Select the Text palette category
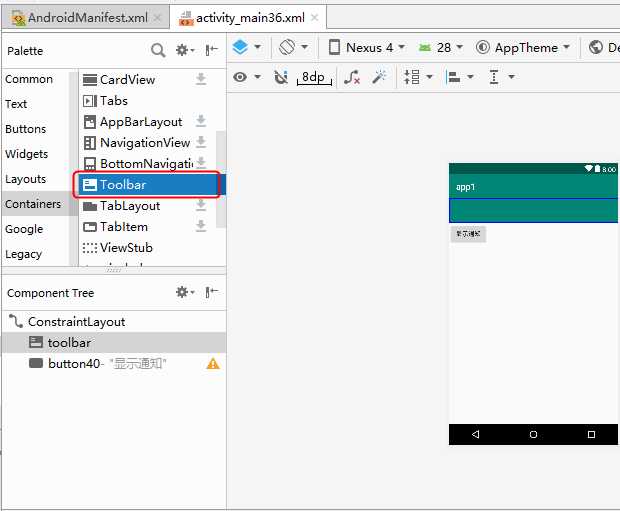 pyautogui.click(x=16, y=104)
